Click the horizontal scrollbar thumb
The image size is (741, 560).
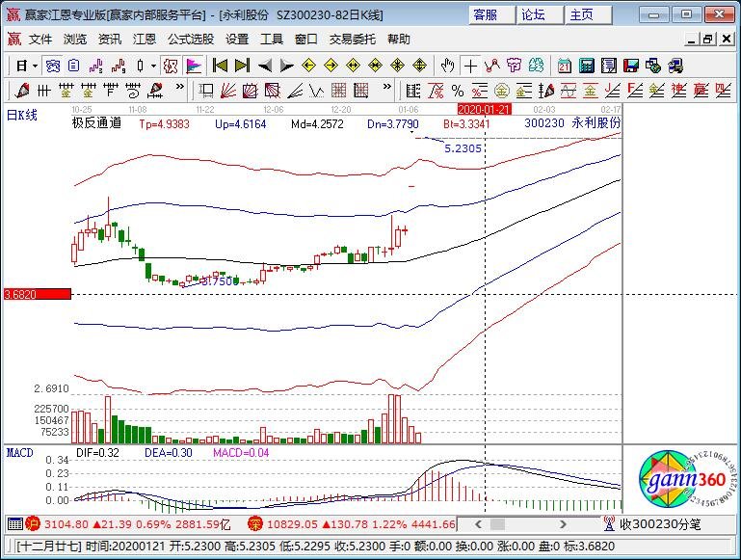click(x=497, y=524)
